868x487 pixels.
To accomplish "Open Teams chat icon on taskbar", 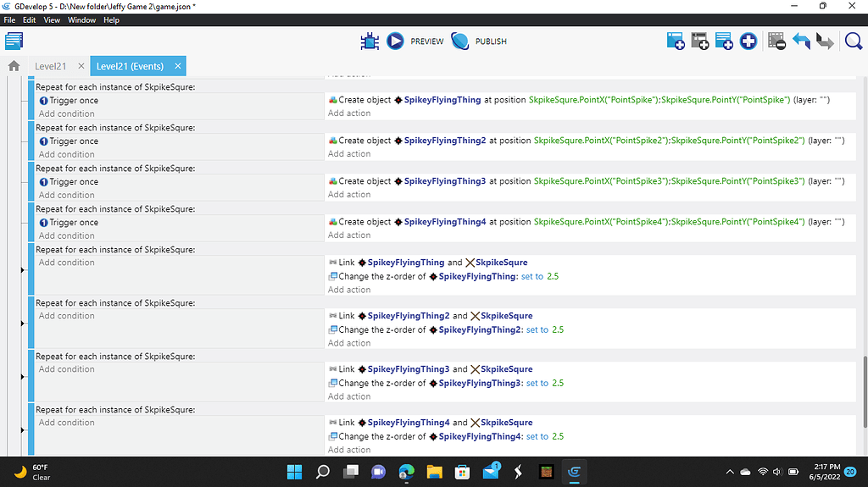I will tap(378, 472).
